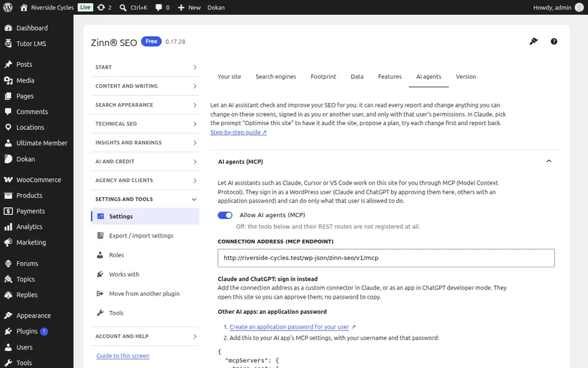Expand ACCOUNT AND HELP section
The width and height of the screenshot is (588, 368).
(x=145, y=337)
